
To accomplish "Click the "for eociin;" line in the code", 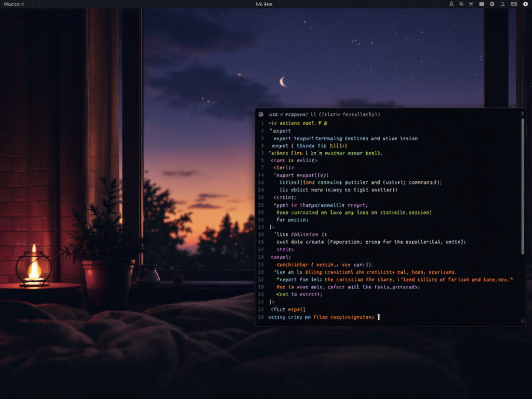I will point(292,220).
